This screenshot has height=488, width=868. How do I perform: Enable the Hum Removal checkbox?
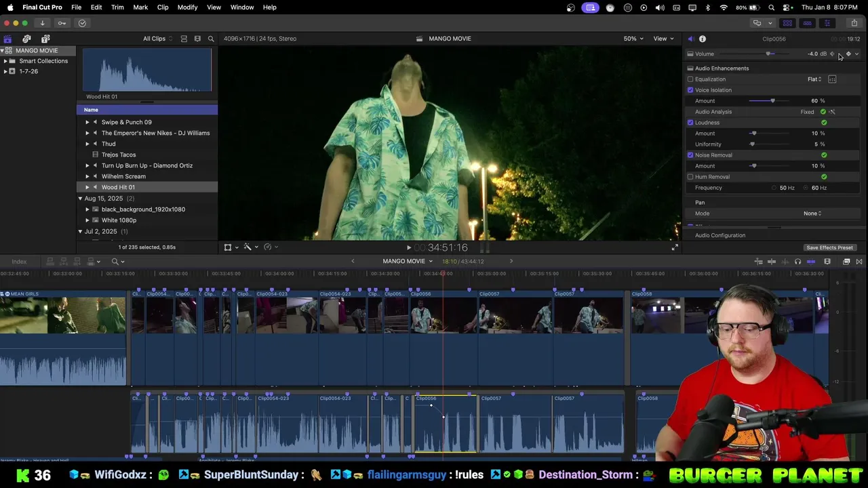tap(690, 177)
